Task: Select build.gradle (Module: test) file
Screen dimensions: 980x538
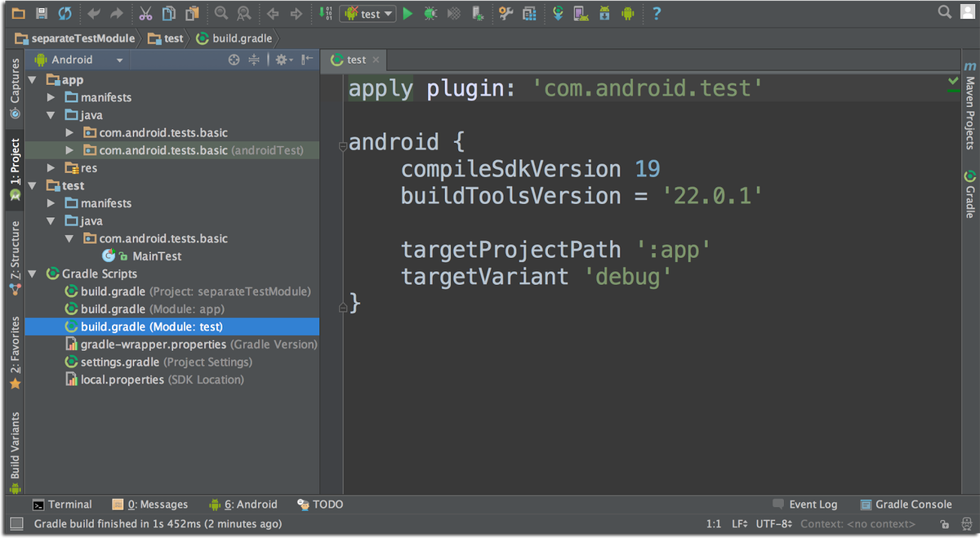Action: click(x=172, y=327)
